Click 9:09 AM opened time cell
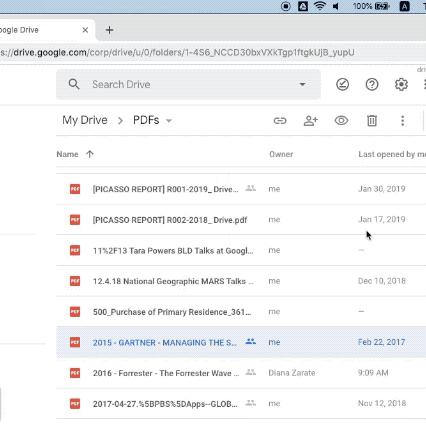Viewport: 426px width, 426px height. pos(373,373)
